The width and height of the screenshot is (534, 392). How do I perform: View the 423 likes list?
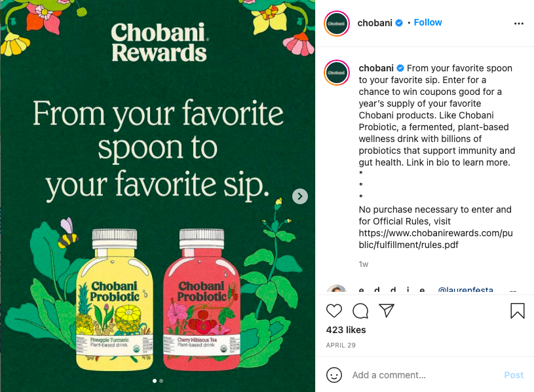[346, 330]
